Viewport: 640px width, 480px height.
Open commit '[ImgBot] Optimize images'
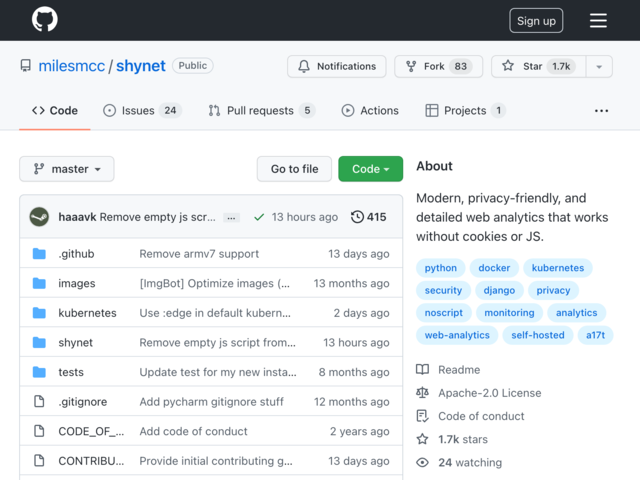(215, 283)
